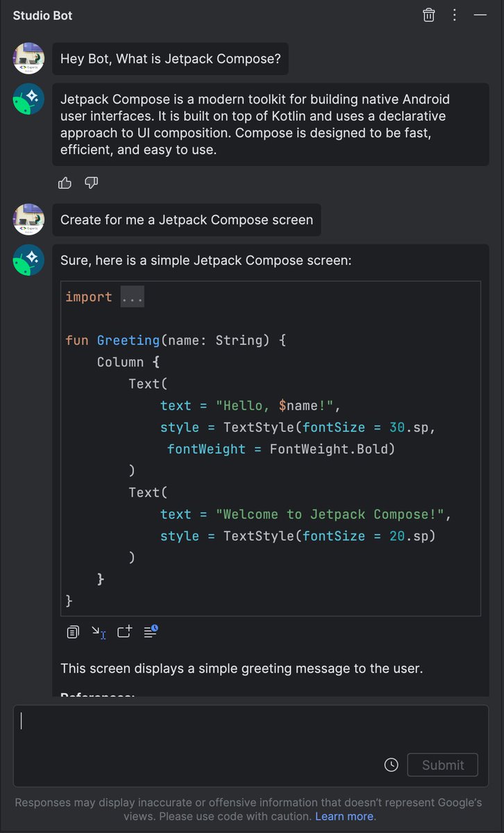
Task: Click code line 'text = "Welcome to Jetpack Compose!",'
Action: point(306,514)
